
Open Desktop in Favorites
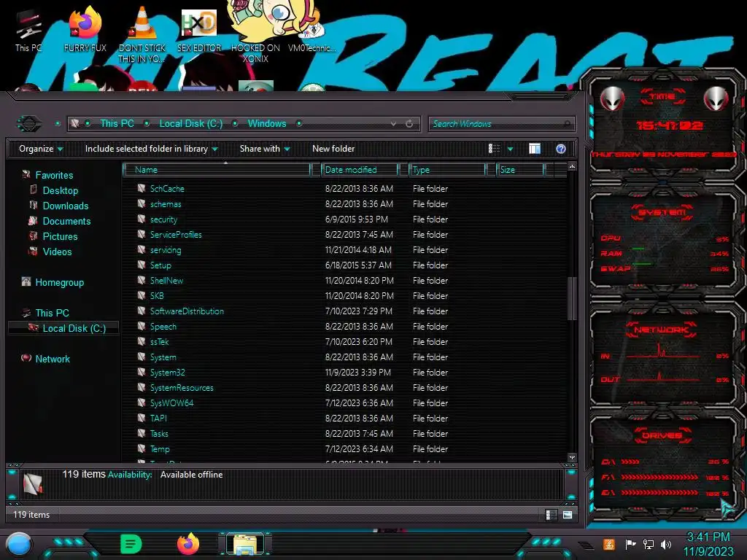[61, 190]
